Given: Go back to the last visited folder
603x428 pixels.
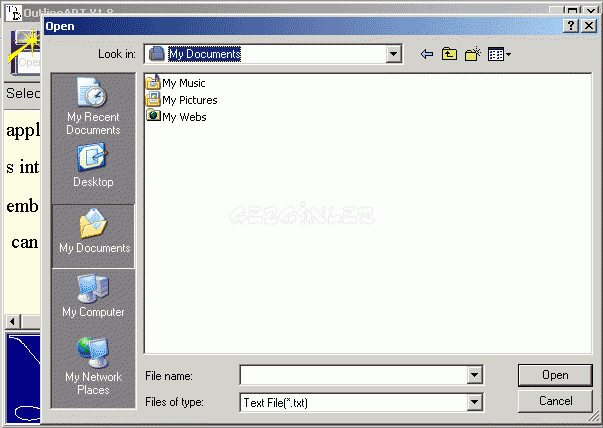Looking at the screenshot, I should pyautogui.click(x=428, y=54).
